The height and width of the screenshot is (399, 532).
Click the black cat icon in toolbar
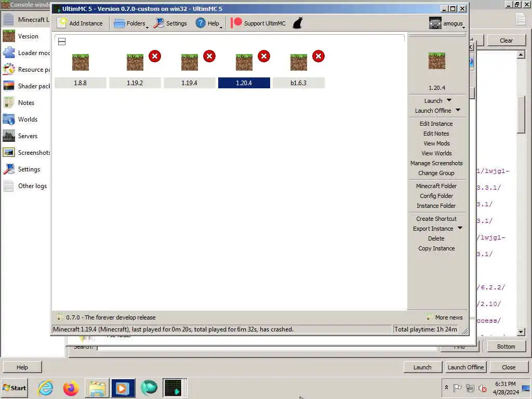point(298,23)
